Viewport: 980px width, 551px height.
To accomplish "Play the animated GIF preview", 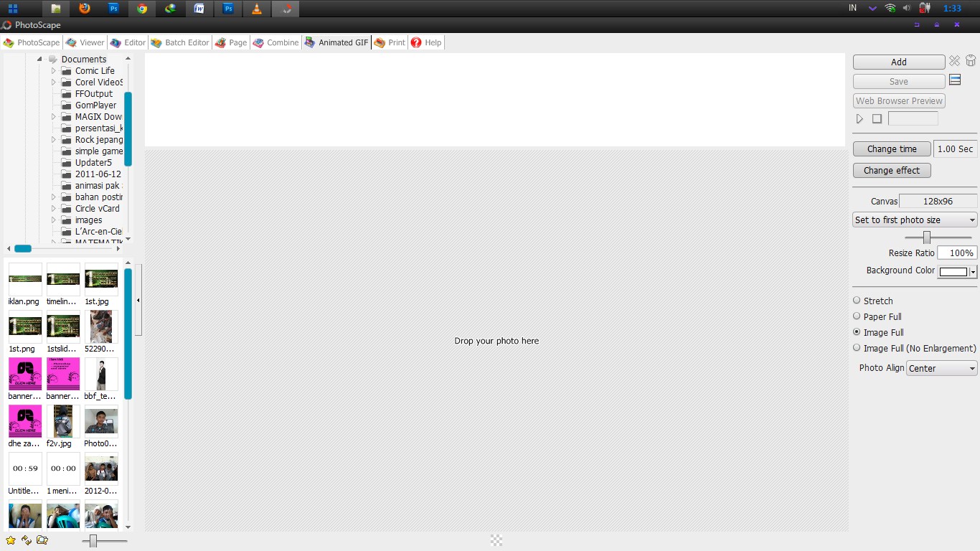I will click(859, 118).
